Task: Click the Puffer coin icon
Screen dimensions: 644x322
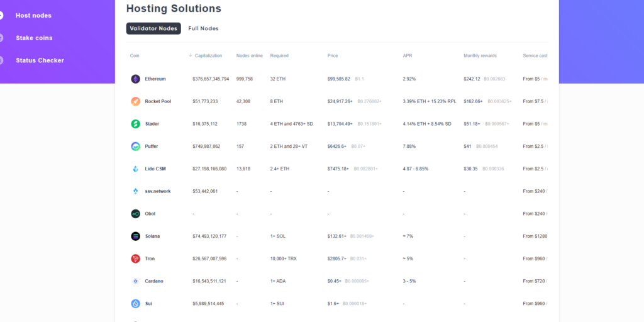Action: coord(135,147)
